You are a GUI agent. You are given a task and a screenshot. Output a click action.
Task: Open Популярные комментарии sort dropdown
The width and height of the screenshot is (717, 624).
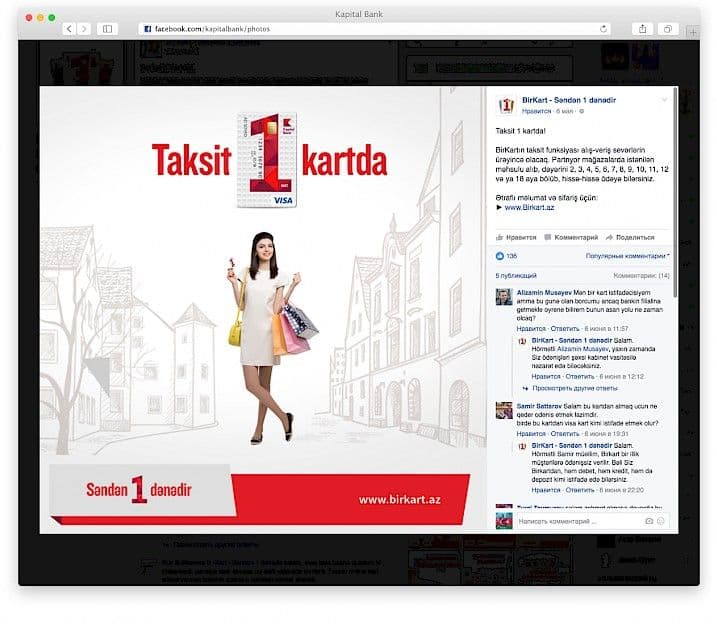point(627,256)
